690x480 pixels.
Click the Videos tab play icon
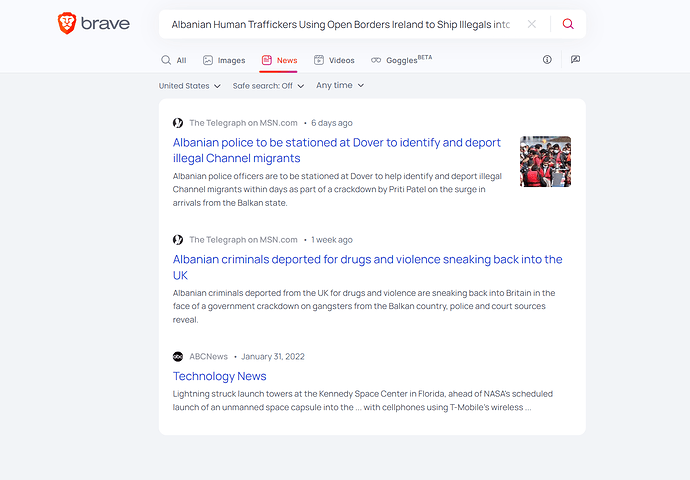click(319, 60)
